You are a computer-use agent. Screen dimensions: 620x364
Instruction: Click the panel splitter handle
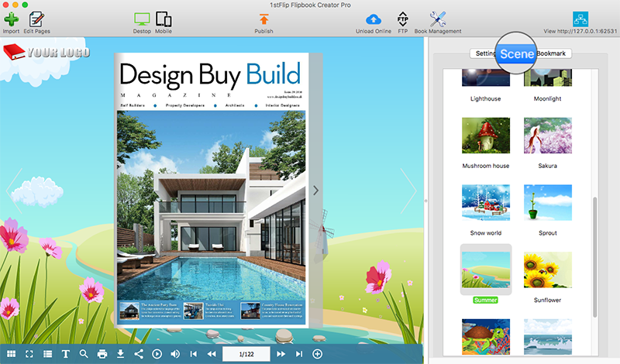[x=425, y=201]
